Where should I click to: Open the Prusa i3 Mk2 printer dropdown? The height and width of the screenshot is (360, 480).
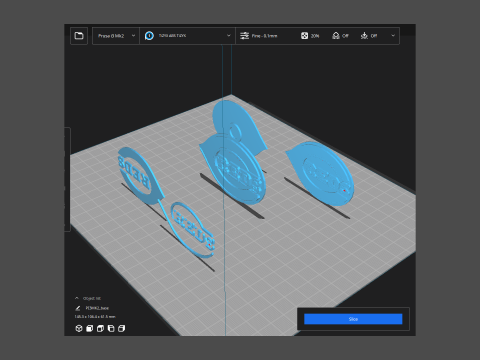(116, 36)
